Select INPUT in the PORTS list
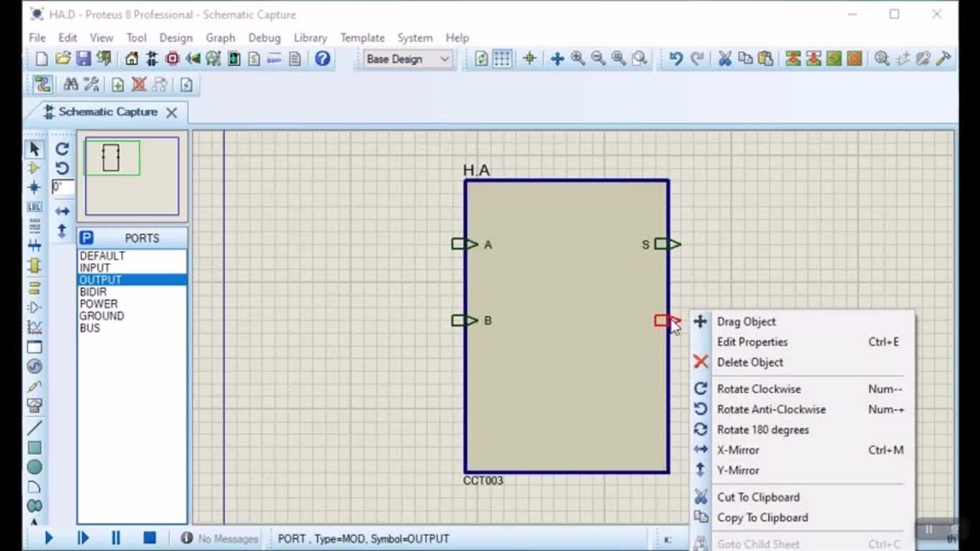This screenshot has height=551, width=980. 95,268
